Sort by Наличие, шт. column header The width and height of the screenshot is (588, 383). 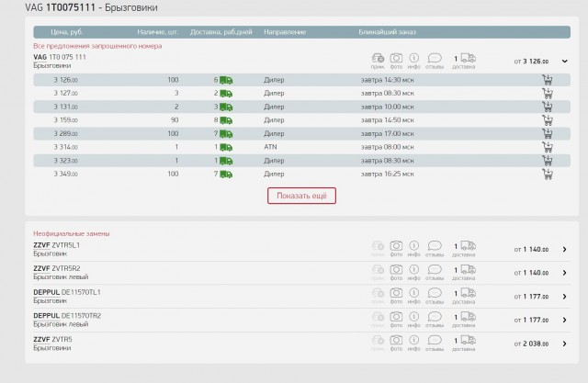(157, 32)
